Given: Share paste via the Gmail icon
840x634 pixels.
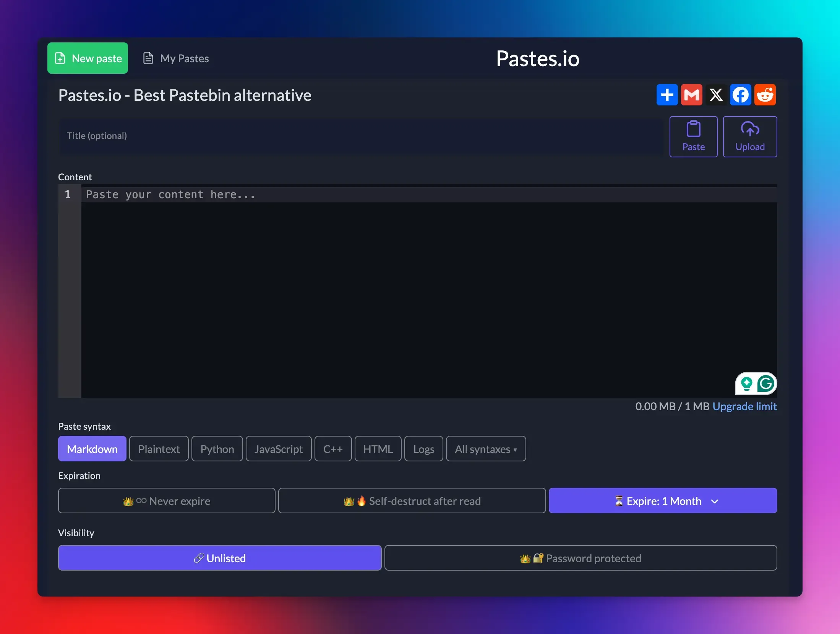Looking at the screenshot, I should [x=692, y=94].
